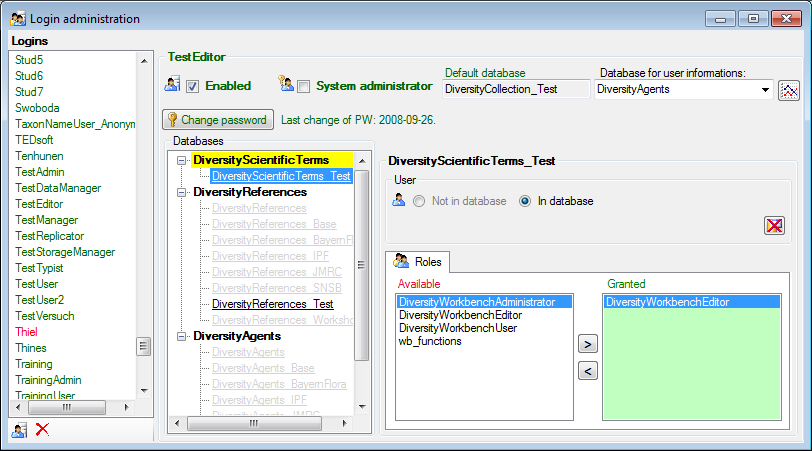Click the Login administration title bar icon
This screenshot has height=451, width=812.
[17, 19]
